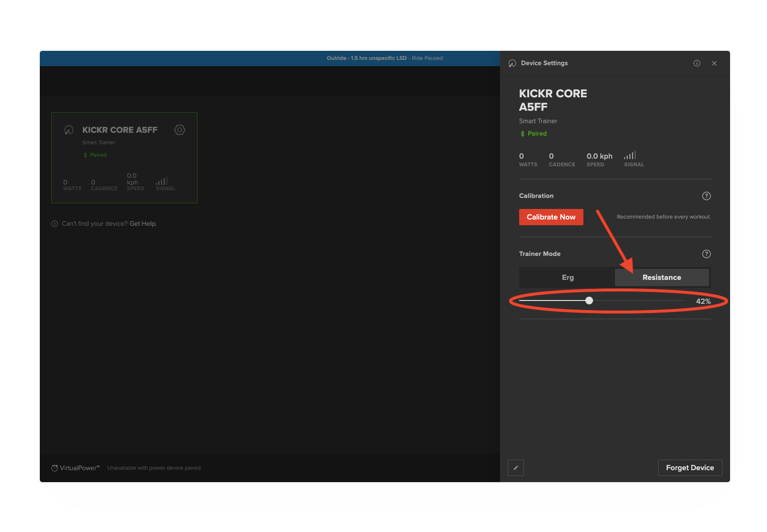Click the info icon in the Device Settings header

(697, 63)
